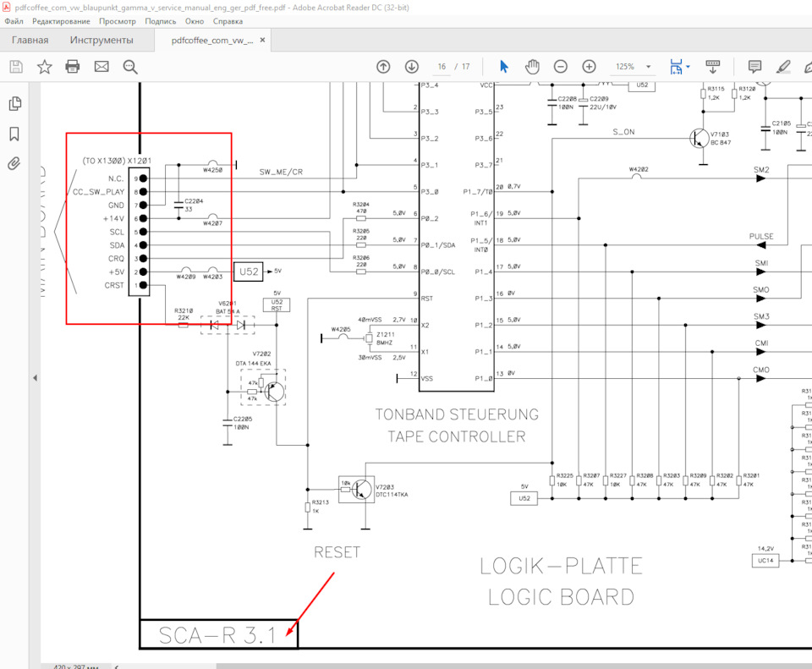The width and height of the screenshot is (812, 669).
Task: Open the Подпись menu
Action: (x=161, y=21)
